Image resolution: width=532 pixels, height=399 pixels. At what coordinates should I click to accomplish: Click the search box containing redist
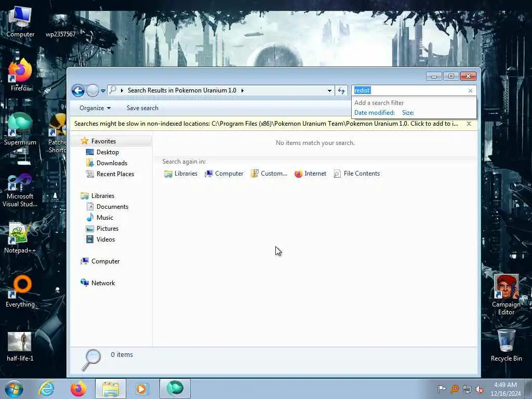click(409, 90)
